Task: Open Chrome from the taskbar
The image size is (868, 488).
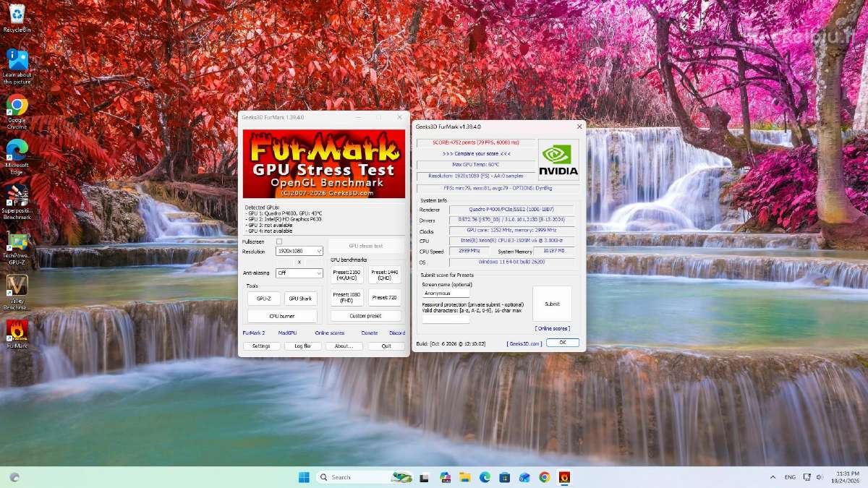Action: click(x=544, y=477)
